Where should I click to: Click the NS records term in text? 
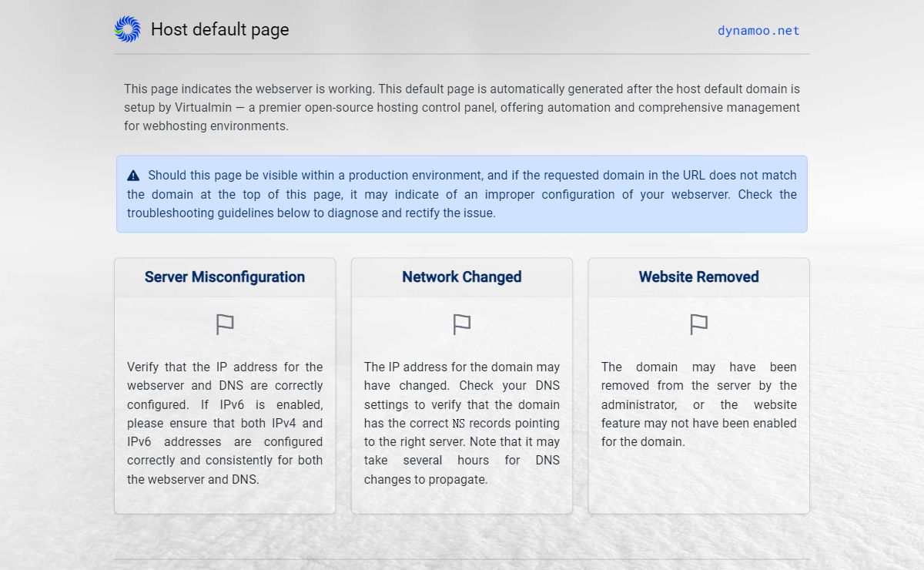459,423
